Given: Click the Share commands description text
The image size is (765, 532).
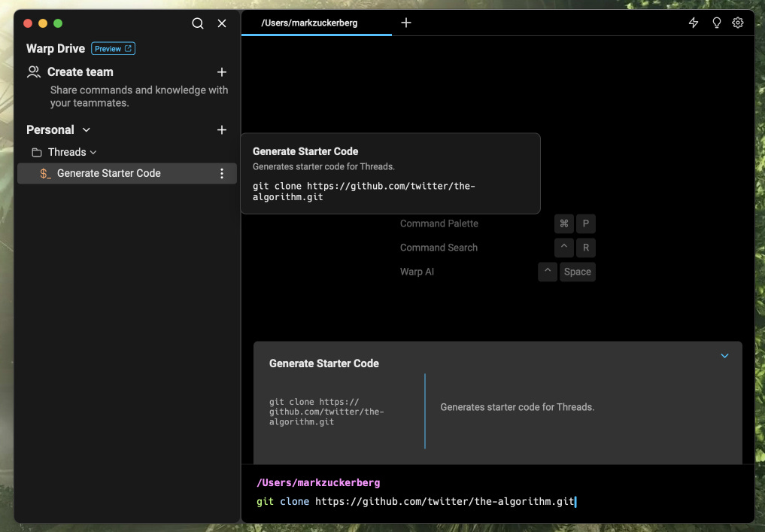Looking at the screenshot, I should [x=139, y=96].
